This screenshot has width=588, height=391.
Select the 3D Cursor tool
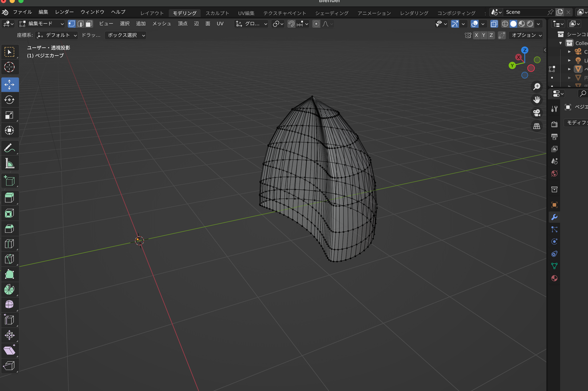click(x=9, y=68)
